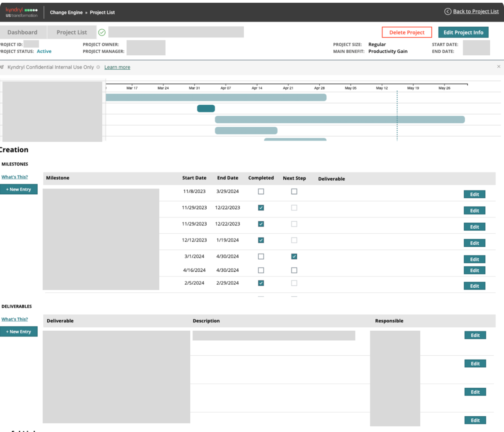Uncheck Completed on the 11/29/2023 milestone

tap(261, 208)
